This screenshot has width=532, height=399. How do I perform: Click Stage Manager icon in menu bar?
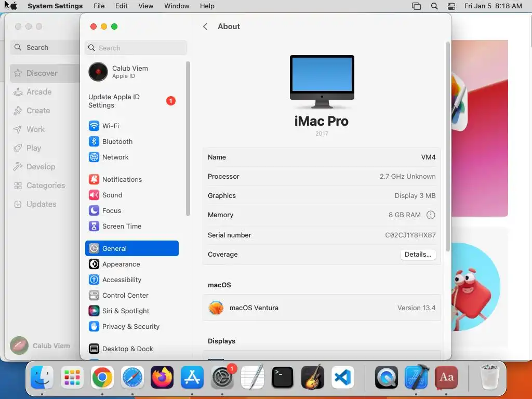pos(416,6)
